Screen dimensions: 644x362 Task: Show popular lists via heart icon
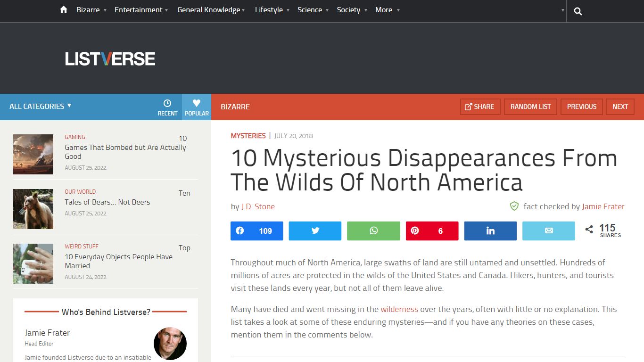point(197,107)
